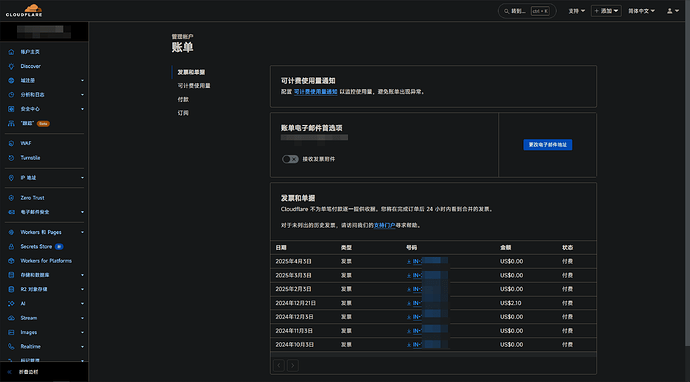Viewport: 690px width, 382px height.
Task: Toggle the 接收发票附件 switch
Action: [290, 159]
